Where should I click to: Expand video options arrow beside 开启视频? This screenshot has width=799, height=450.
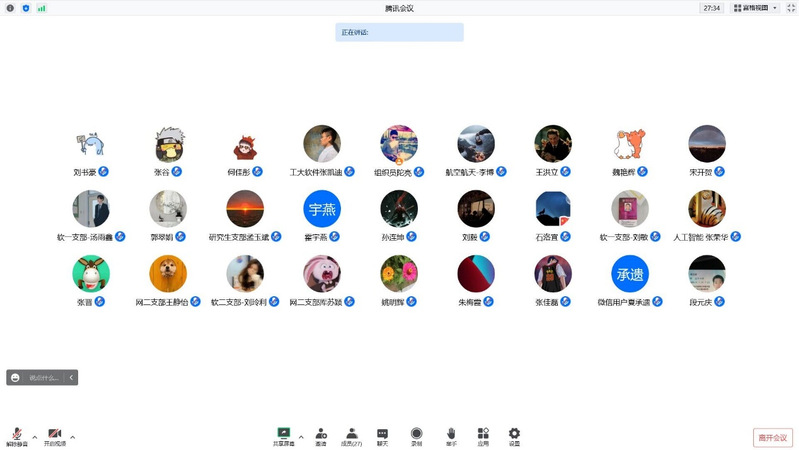(x=72, y=437)
